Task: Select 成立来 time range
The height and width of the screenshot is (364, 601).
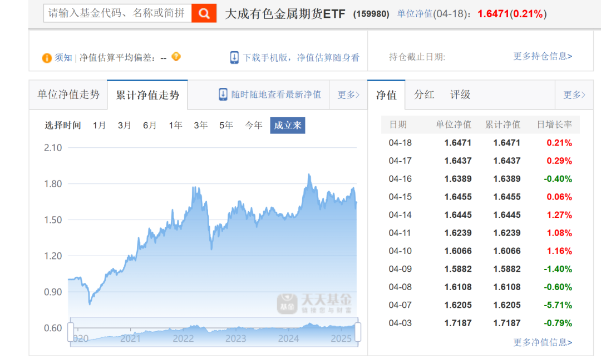Action: [288, 126]
